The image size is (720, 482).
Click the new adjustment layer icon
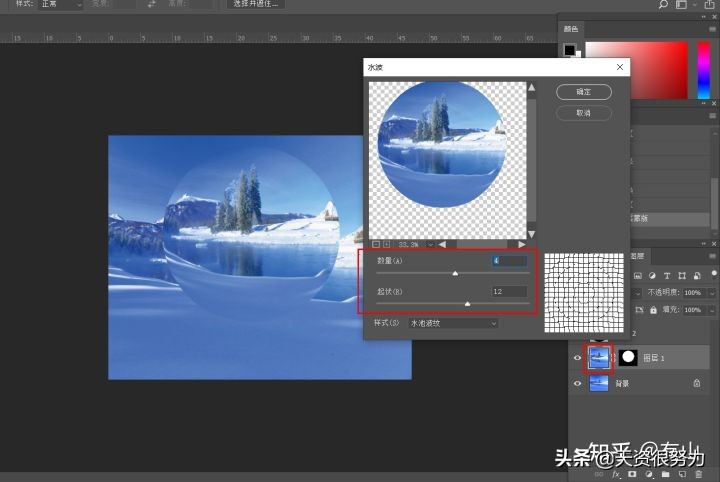[x=649, y=474]
